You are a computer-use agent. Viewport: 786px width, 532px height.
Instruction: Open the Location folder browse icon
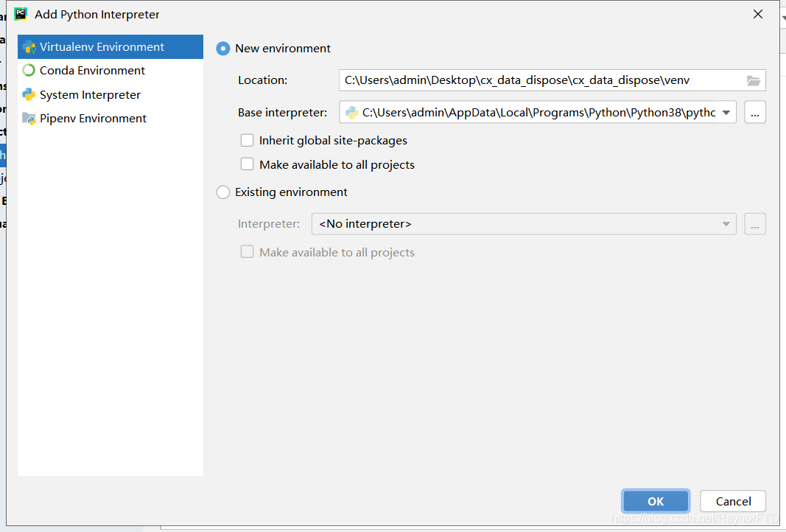pyautogui.click(x=754, y=80)
